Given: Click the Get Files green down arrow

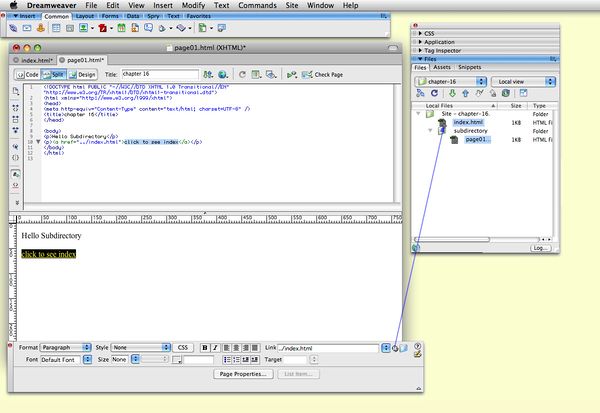Looking at the screenshot, I should (x=452, y=93).
